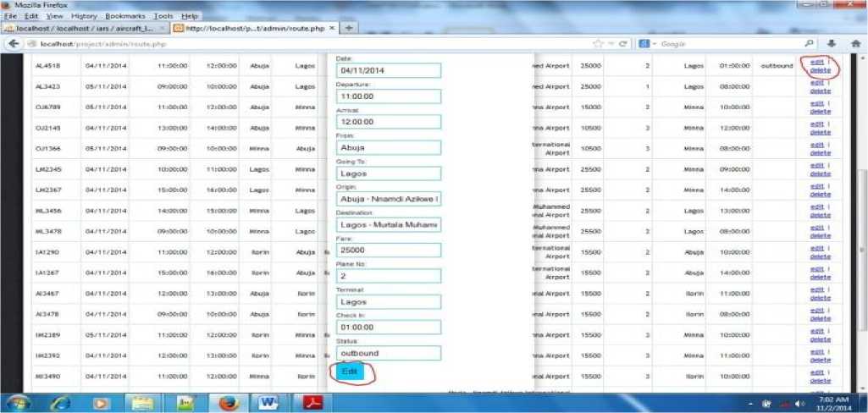
Task: Click delete link in AL4518 row
Action: pyautogui.click(x=820, y=69)
